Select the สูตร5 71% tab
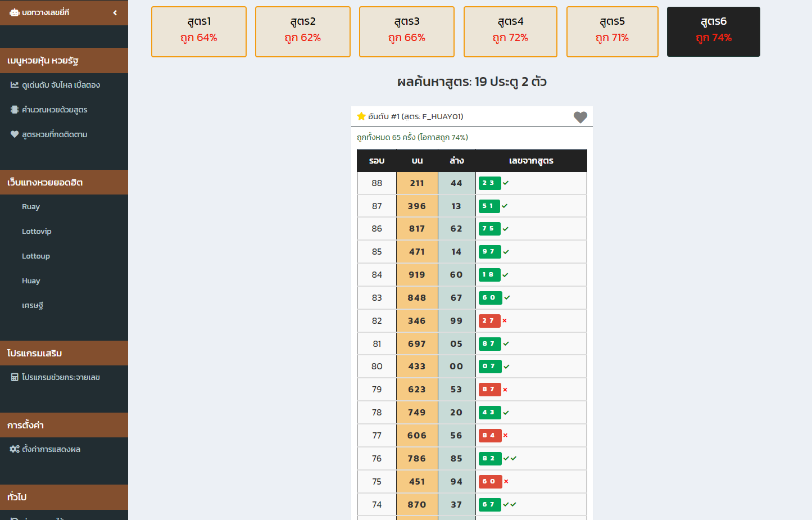This screenshot has width=812, height=520. [x=613, y=31]
